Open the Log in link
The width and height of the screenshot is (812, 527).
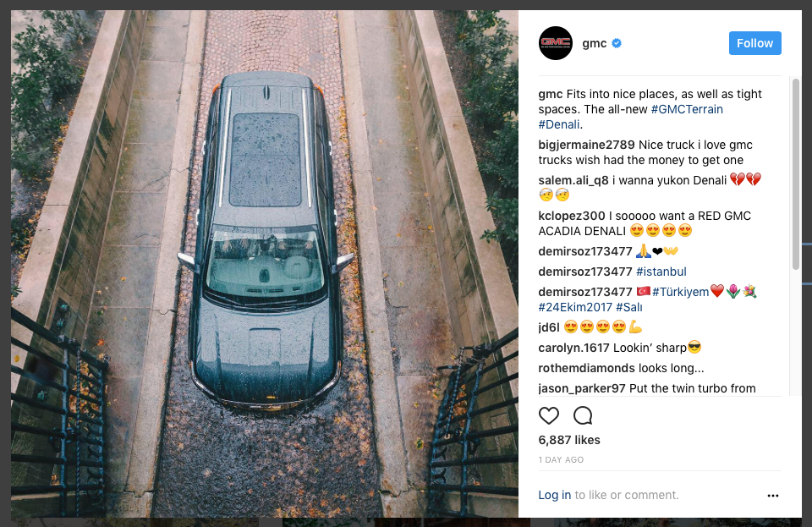(554, 495)
